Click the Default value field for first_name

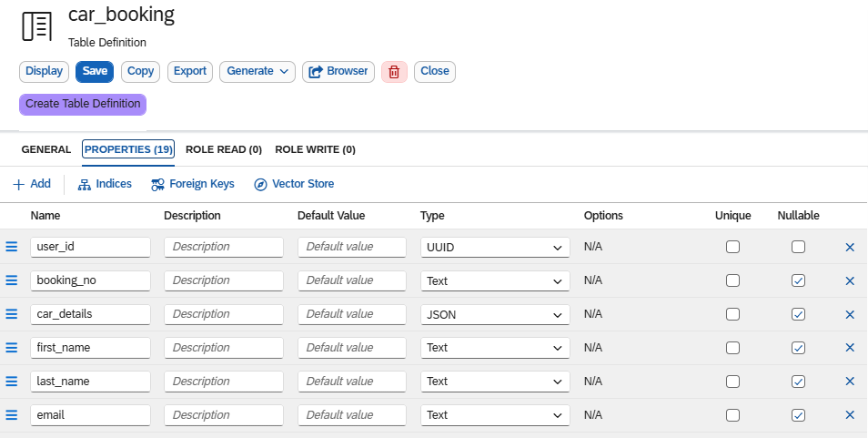(x=352, y=348)
